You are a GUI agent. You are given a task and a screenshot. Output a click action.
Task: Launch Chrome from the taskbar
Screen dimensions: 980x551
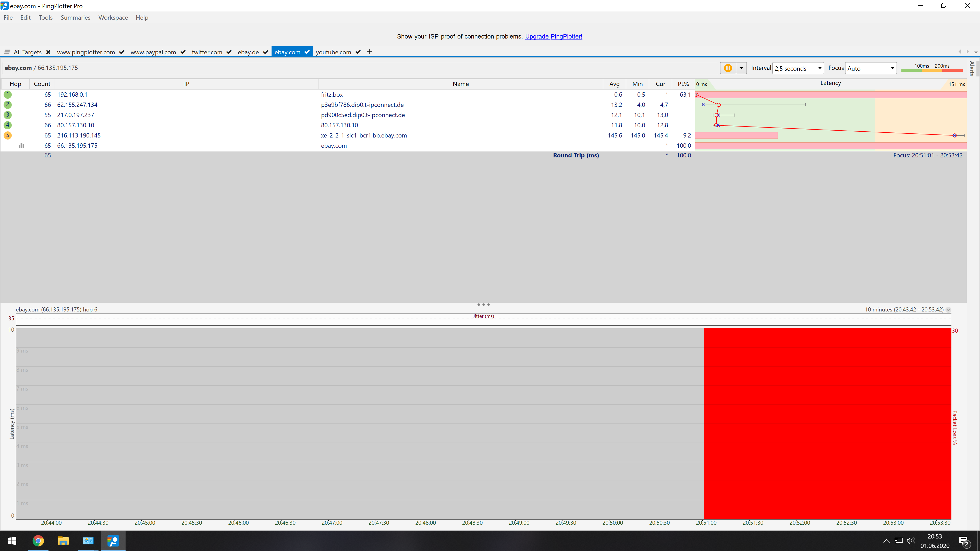pos(38,541)
